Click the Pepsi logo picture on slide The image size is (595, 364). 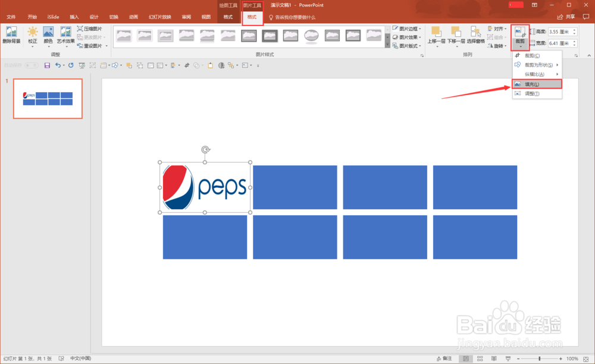point(205,187)
